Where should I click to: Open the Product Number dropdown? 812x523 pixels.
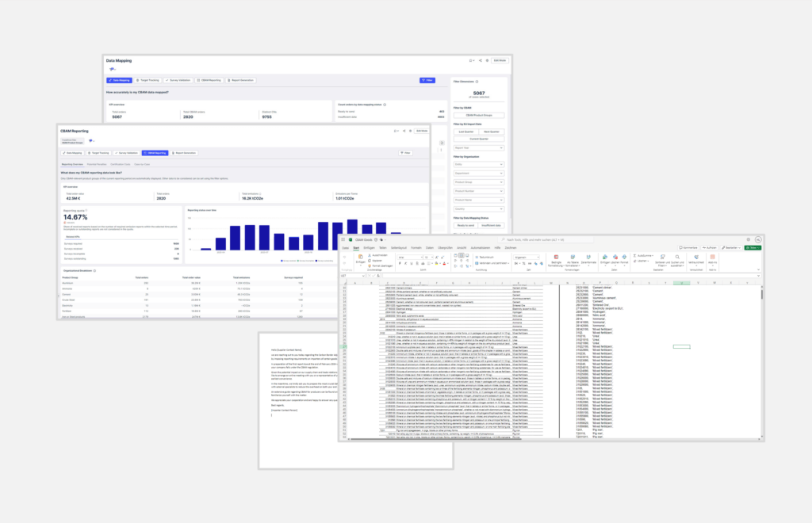[478, 191]
